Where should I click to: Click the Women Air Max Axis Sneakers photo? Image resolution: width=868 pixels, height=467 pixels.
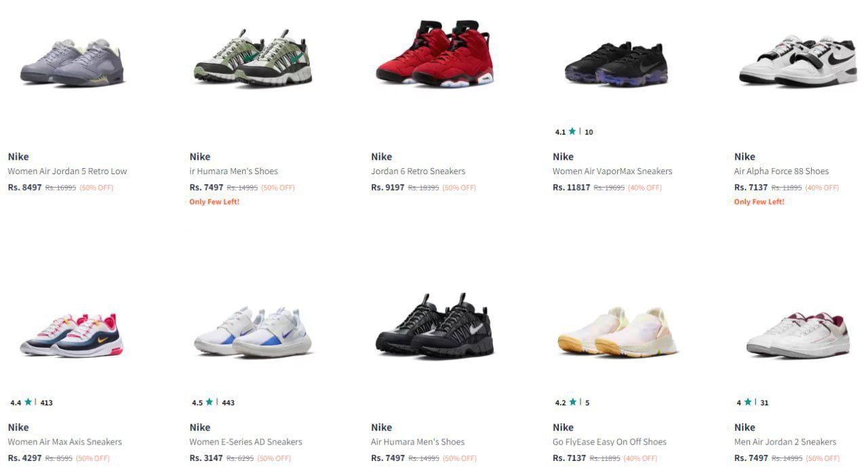pos(72,335)
